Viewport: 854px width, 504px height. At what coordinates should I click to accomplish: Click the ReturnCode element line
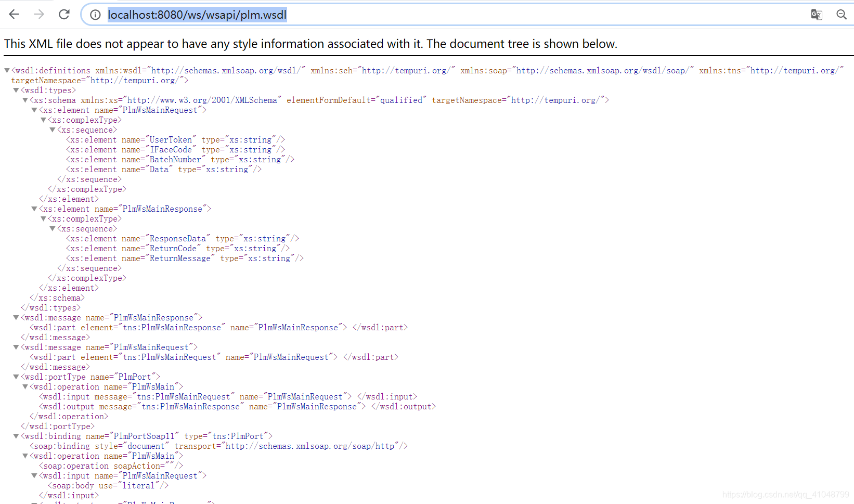[x=178, y=248]
